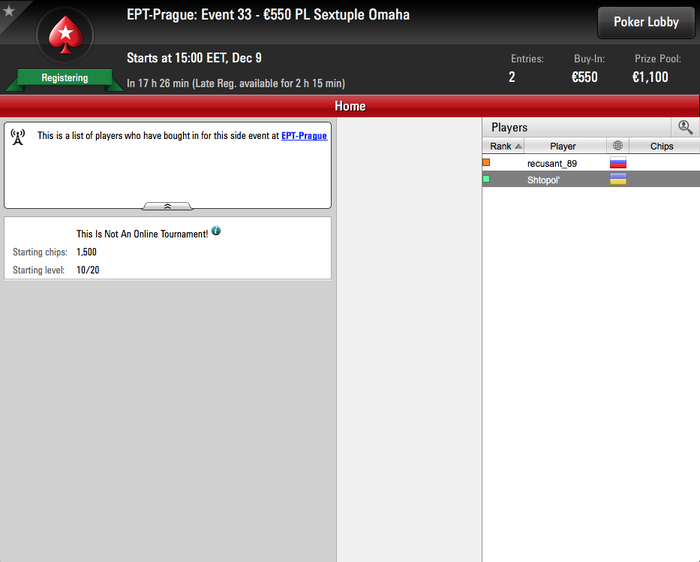Click the globe country column header

(x=618, y=146)
